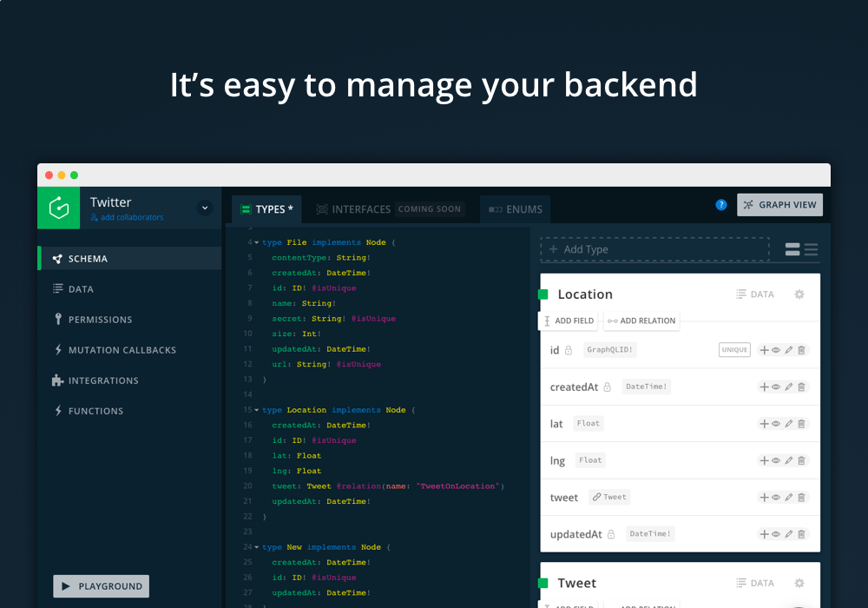The height and width of the screenshot is (608, 868).
Task: Open Tweet type Data link
Action: pyautogui.click(x=755, y=583)
